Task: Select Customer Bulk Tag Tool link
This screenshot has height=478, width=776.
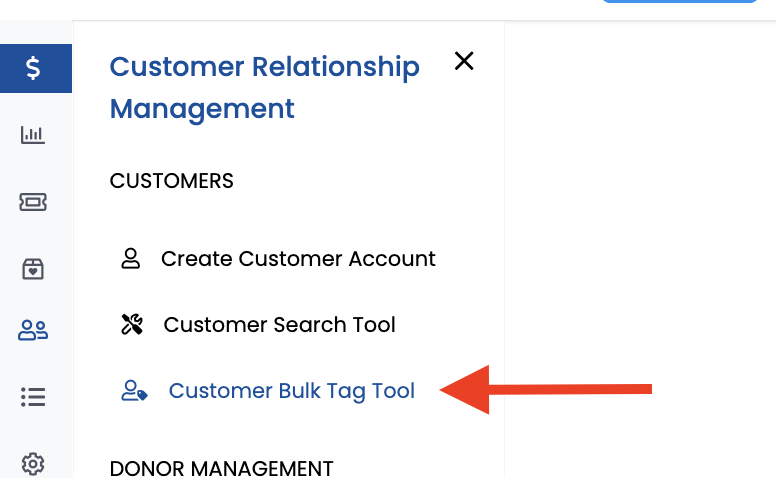Action: click(x=291, y=391)
